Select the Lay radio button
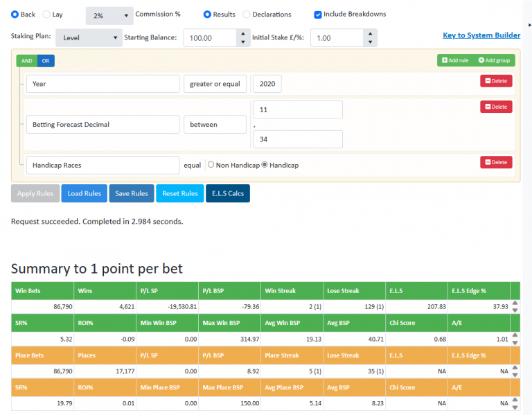This screenshot has height=415, width=532. click(x=46, y=15)
